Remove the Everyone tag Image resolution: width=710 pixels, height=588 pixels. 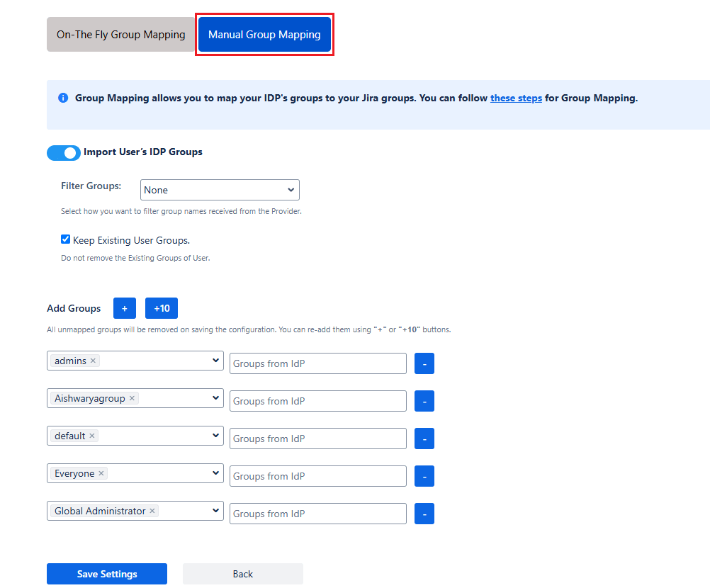pyautogui.click(x=101, y=473)
